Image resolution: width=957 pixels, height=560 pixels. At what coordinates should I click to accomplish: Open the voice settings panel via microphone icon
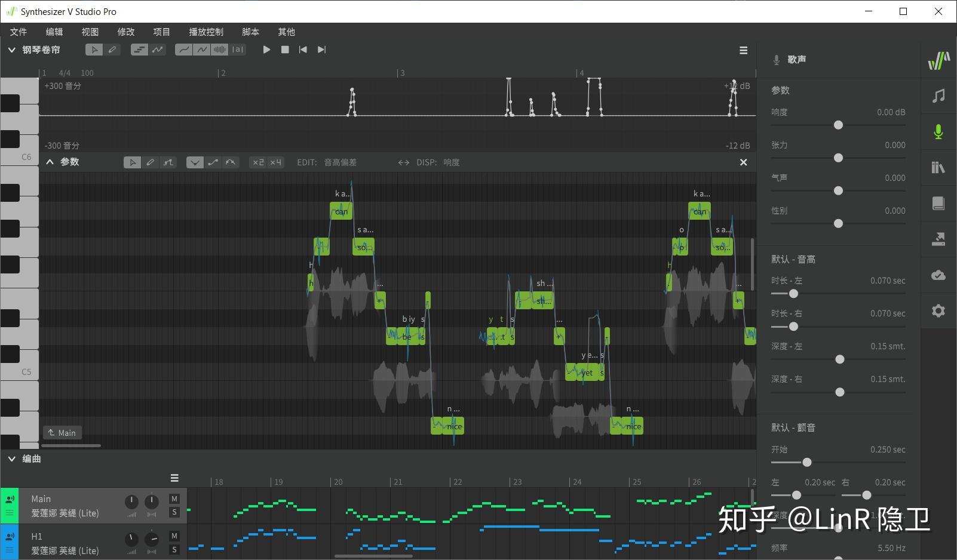938,131
